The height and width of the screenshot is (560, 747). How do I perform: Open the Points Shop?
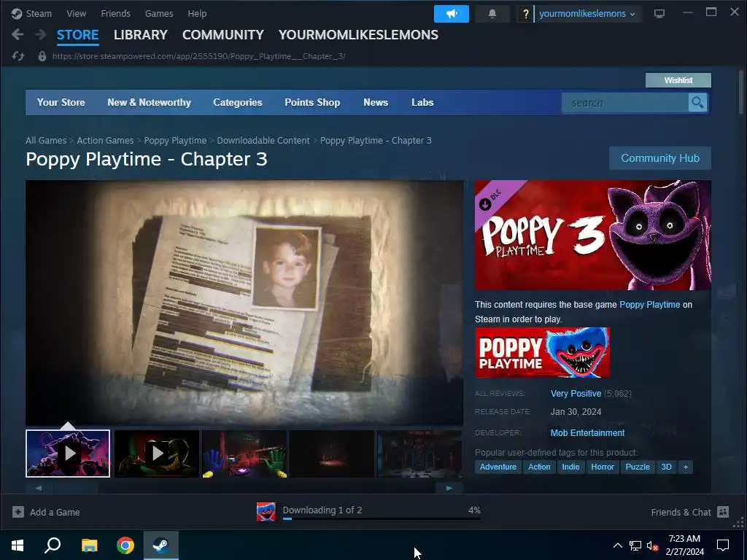pos(312,102)
